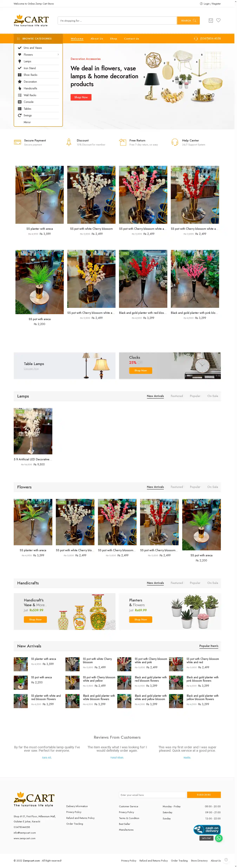The height and width of the screenshot is (868, 237).
Task: Click the Help Center headphone icon
Action: point(175,142)
